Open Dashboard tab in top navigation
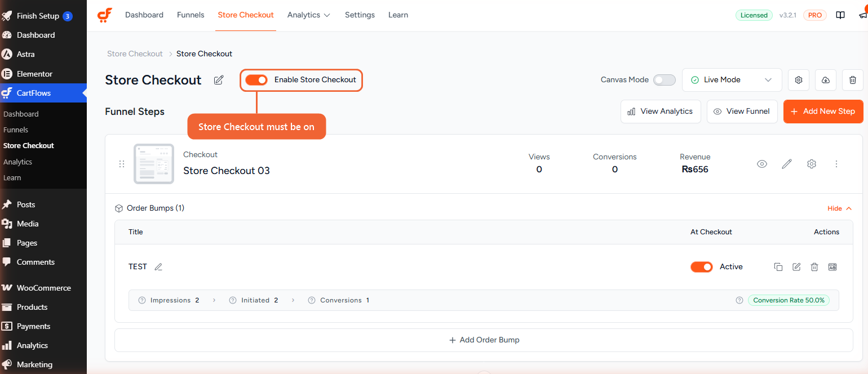 tap(144, 15)
